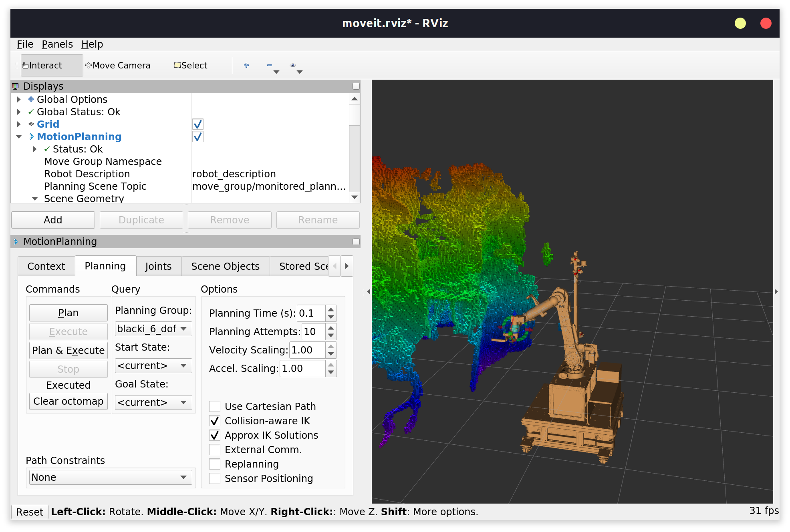This screenshot has height=532, width=790.
Task: Increase Planning Attempts with the up stepper
Action: click(330, 329)
